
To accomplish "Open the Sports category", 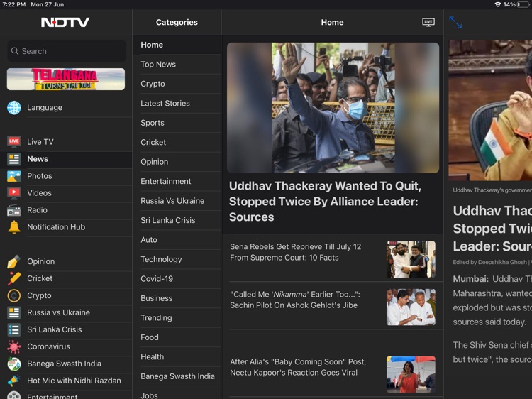I will pyautogui.click(x=177, y=123).
